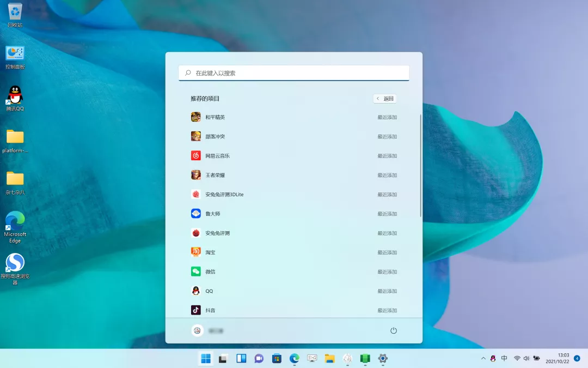Open notification center badge 4

(x=577, y=358)
